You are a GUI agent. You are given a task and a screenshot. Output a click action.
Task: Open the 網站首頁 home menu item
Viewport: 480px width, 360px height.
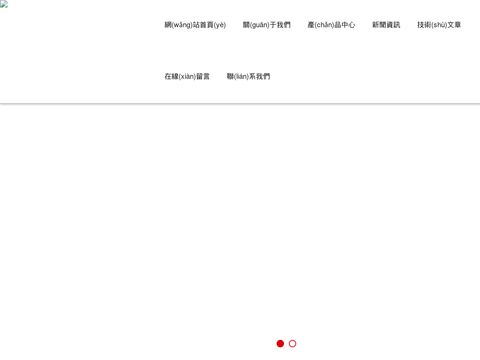(195, 25)
